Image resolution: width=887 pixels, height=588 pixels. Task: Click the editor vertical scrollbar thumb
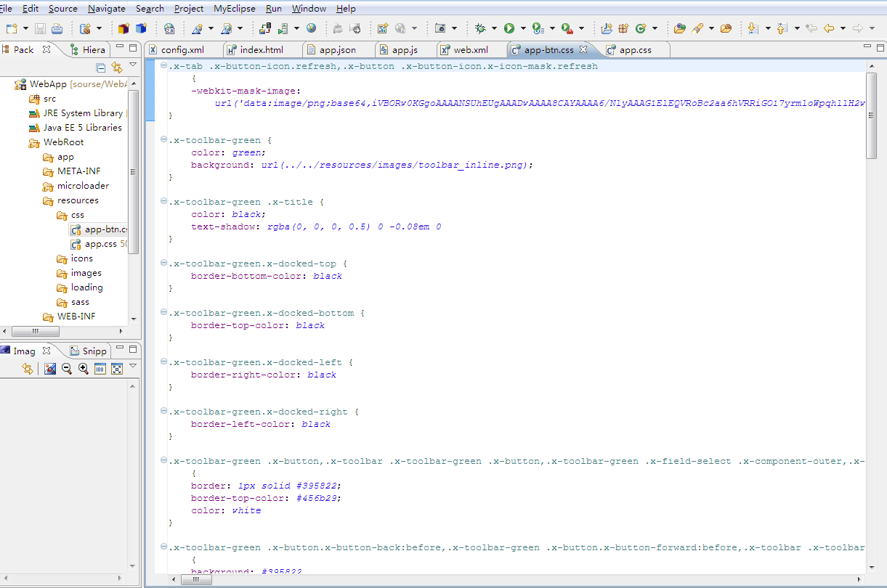pos(872,115)
